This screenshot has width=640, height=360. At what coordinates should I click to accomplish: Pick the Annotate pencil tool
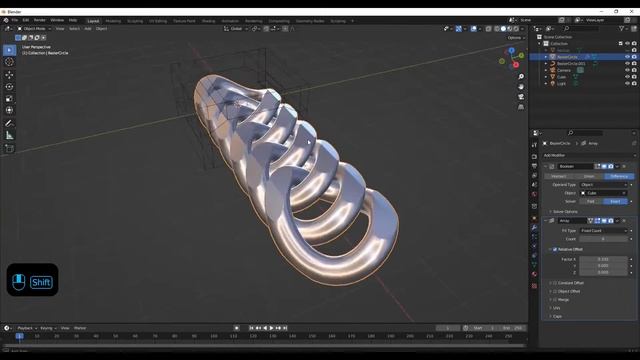[9, 123]
